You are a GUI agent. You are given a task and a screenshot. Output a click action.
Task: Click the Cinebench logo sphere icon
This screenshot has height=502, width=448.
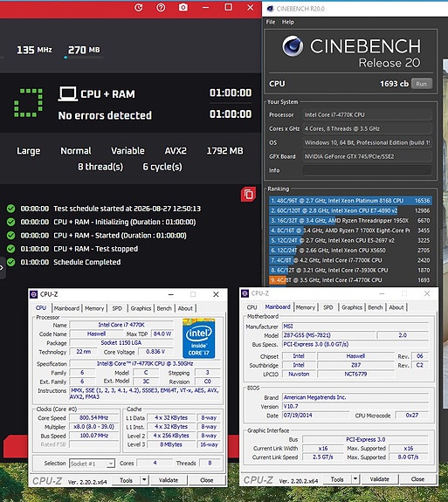[x=293, y=45]
